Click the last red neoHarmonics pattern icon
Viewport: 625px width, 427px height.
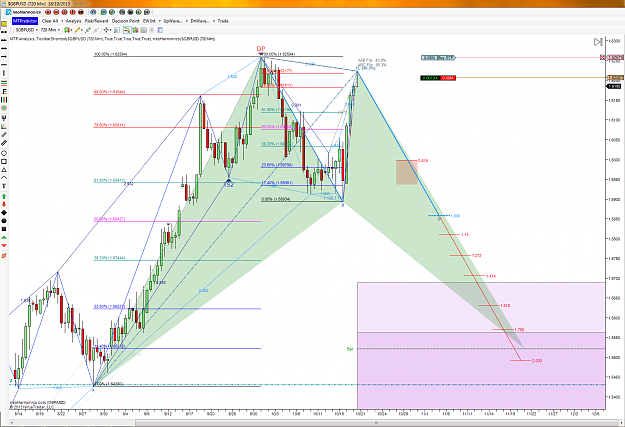click(81, 12)
